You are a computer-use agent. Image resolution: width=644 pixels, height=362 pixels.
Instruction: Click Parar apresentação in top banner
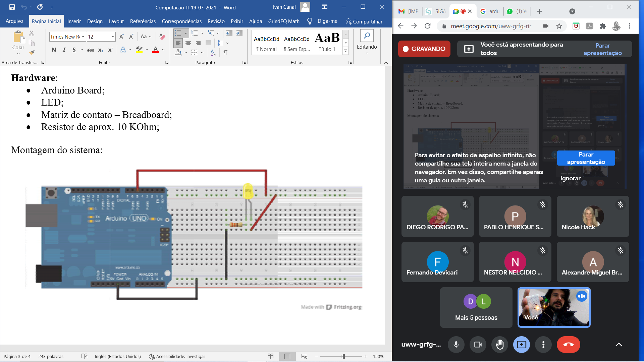coord(602,49)
